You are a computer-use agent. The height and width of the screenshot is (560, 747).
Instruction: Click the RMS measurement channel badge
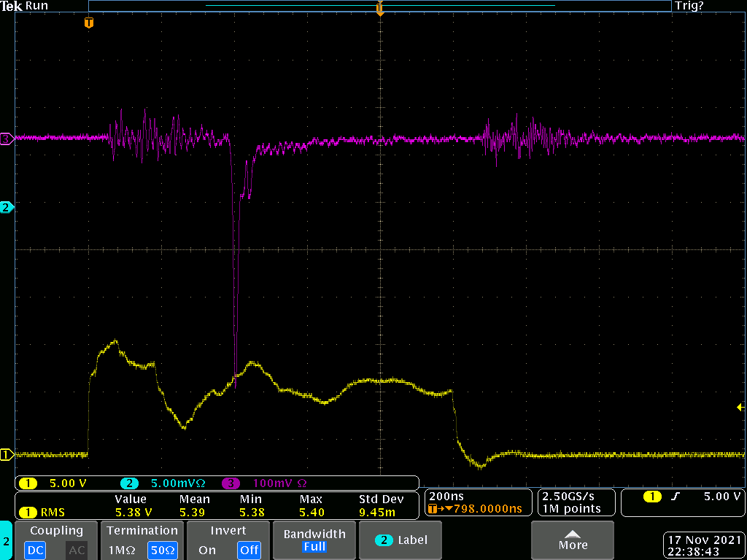28,512
